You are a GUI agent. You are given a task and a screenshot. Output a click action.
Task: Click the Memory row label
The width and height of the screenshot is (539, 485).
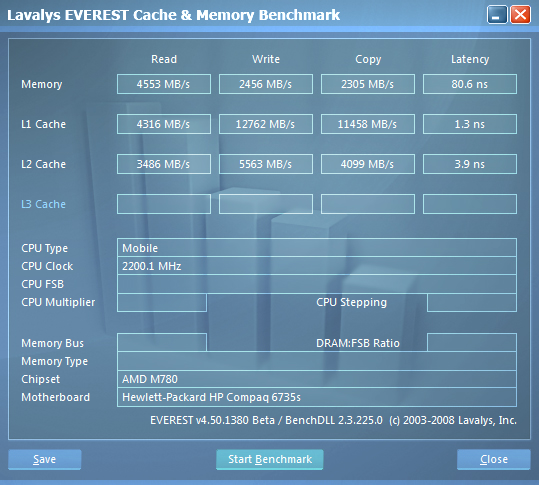[42, 84]
